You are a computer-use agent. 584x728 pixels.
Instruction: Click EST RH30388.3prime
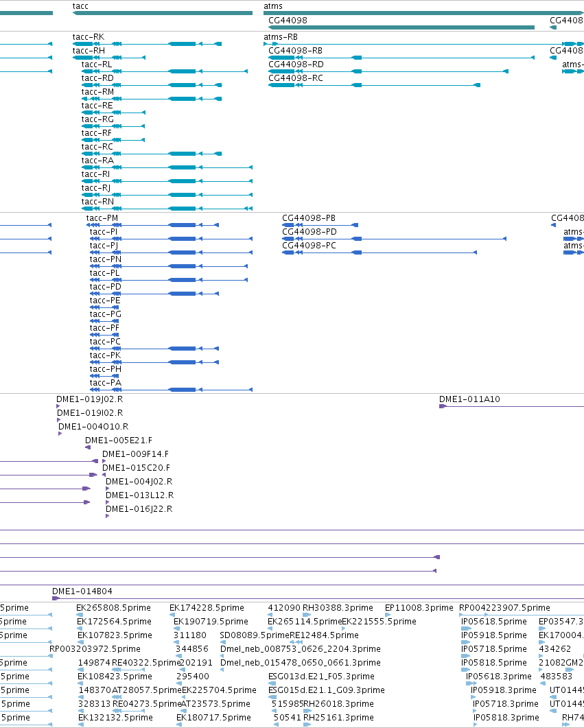coord(338,608)
